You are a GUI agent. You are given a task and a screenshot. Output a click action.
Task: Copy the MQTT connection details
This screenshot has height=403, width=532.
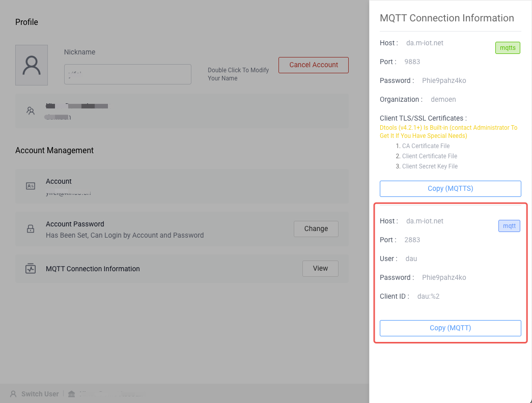pyautogui.click(x=450, y=328)
